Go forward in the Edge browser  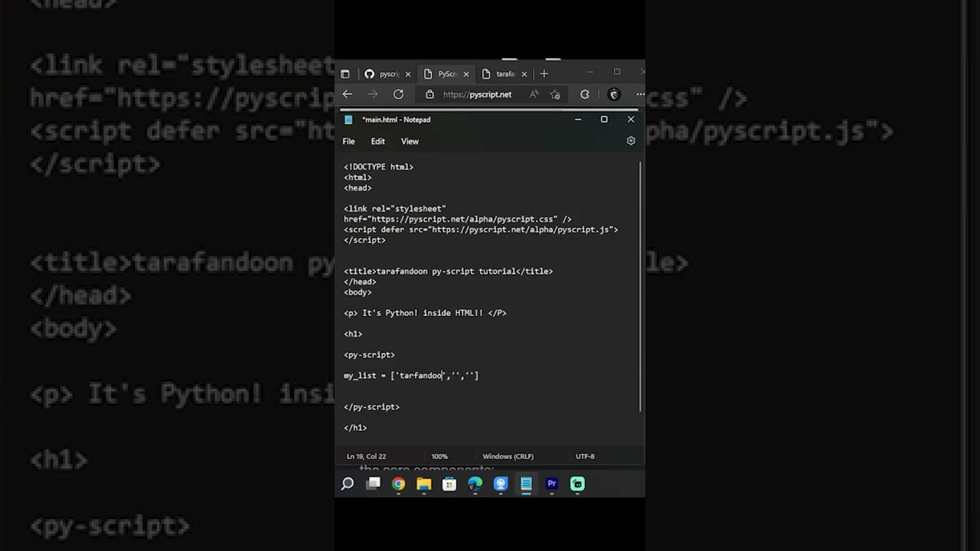(x=373, y=94)
